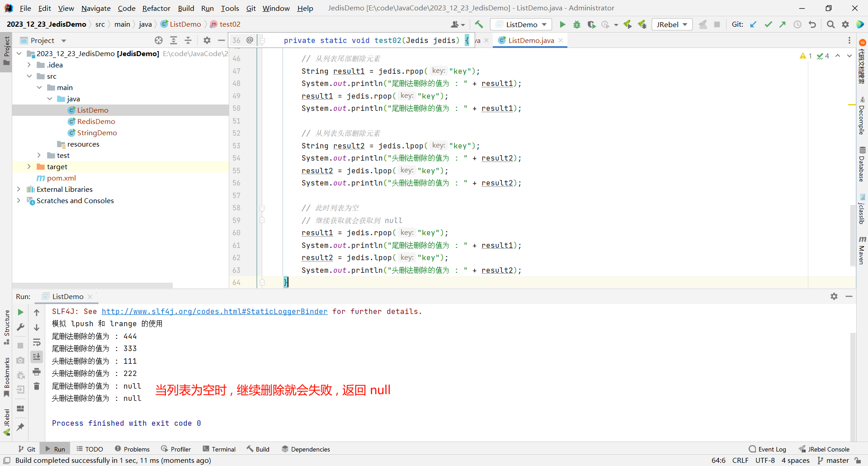Click Git Update Project arrow icon
Viewport: 868px width, 466px height.
(753, 24)
